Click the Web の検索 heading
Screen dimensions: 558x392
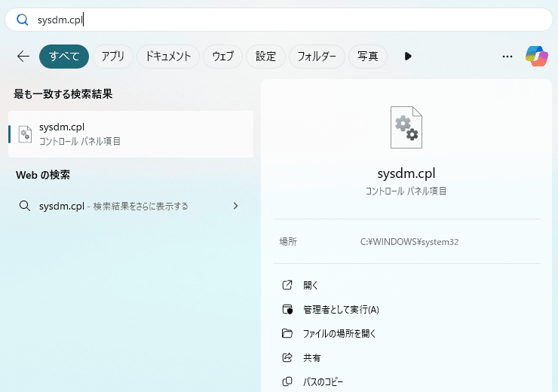43,175
